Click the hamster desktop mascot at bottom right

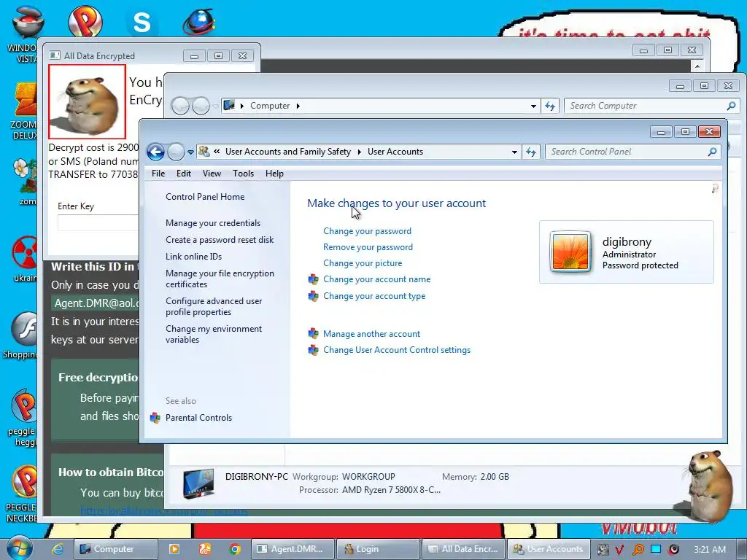[x=709, y=485]
